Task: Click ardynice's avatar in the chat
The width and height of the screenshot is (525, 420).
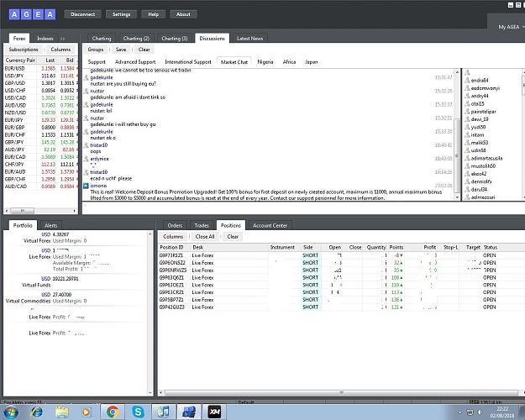Action: point(86,159)
